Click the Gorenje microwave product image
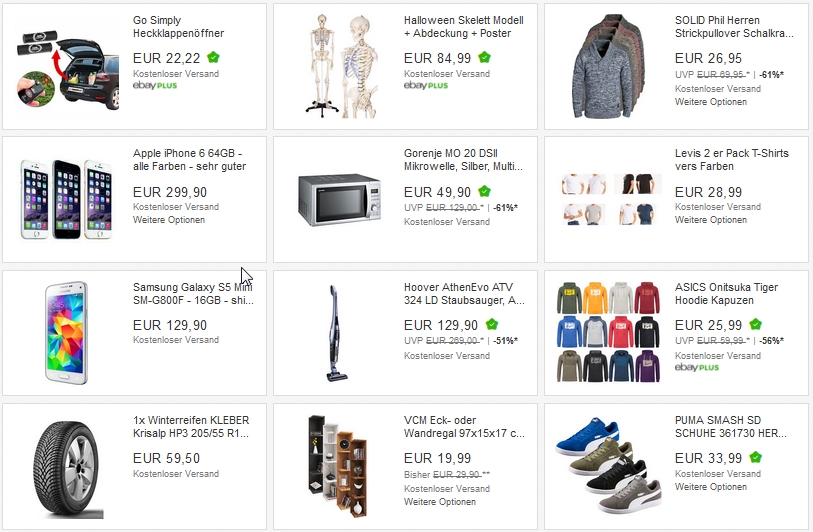 click(x=340, y=200)
